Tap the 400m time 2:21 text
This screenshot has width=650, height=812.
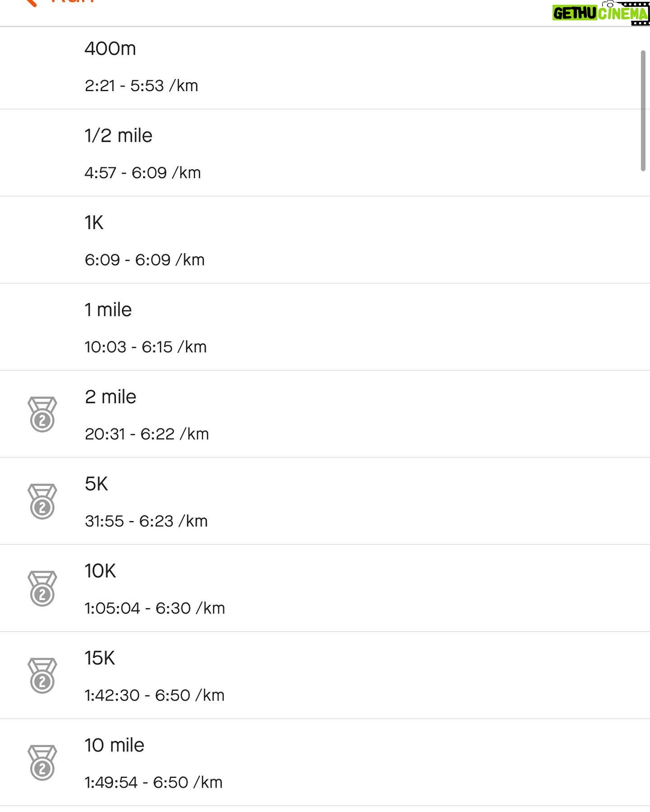click(x=100, y=86)
